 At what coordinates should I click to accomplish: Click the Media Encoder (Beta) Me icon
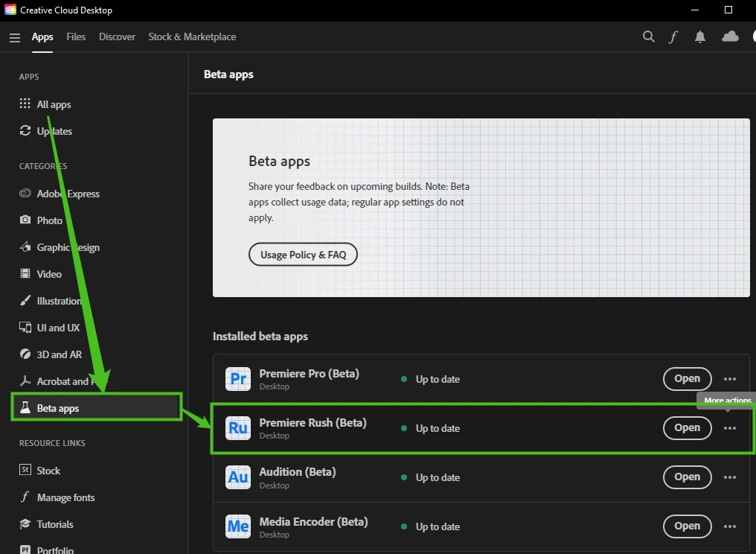pyautogui.click(x=238, y=526)
